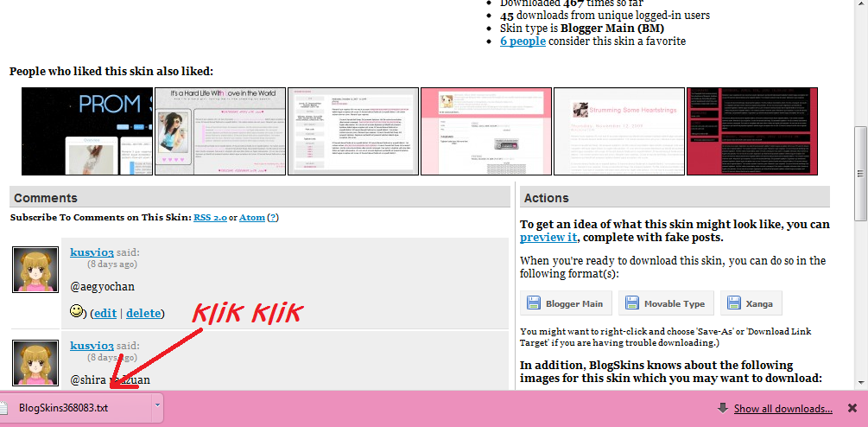The width and height of the screenshot is (868, 427).
Task: Open the feed help question mark link
Action: point(272,218)
